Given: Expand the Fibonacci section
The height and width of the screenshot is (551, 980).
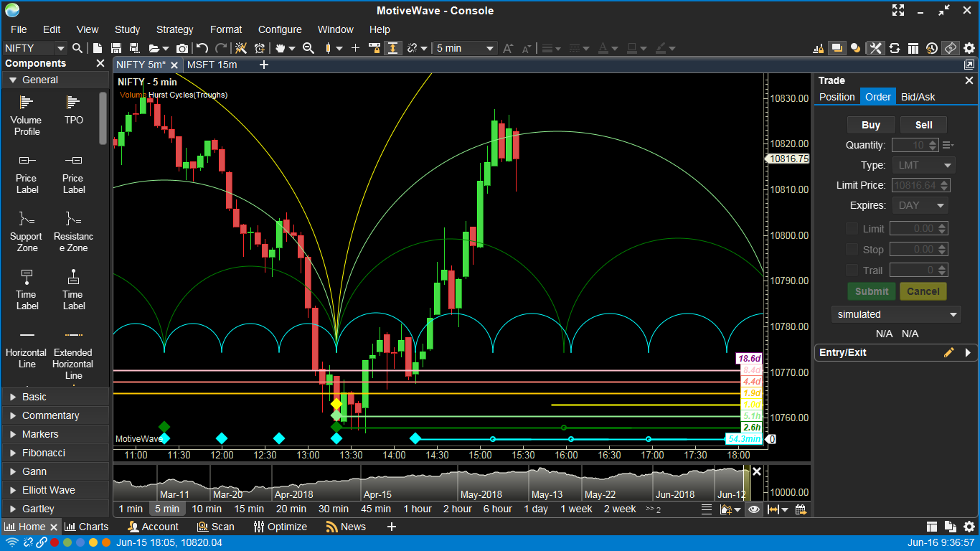Looking at the screenshot, I should 55,453.
